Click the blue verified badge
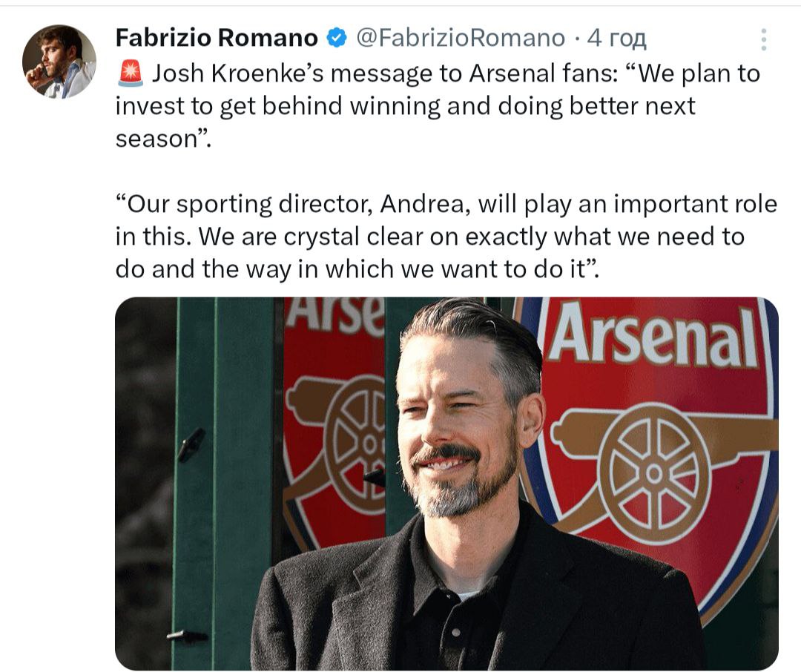 (x=337, y=37)
